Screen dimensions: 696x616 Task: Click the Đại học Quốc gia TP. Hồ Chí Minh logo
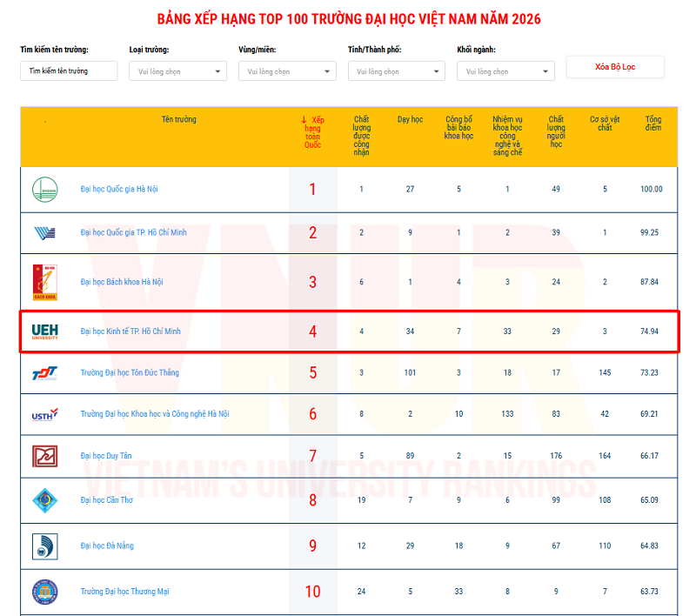pos(44,233)
